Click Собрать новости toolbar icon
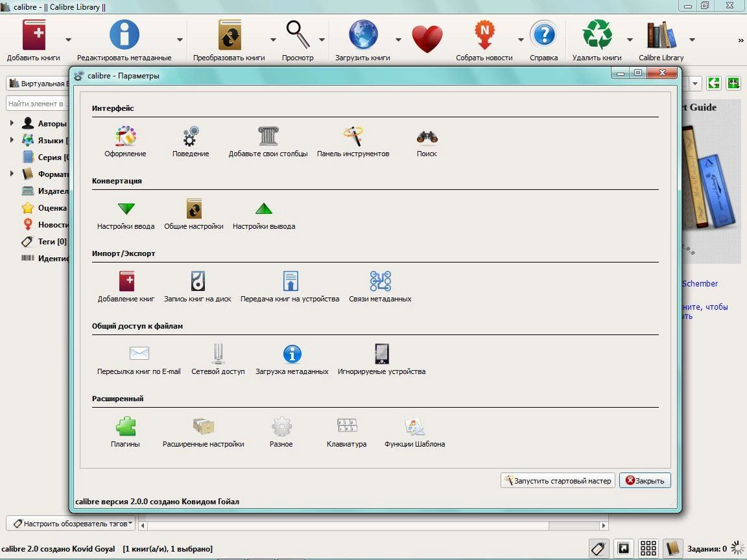Screen dimensions: 747x560 point(484,40)
